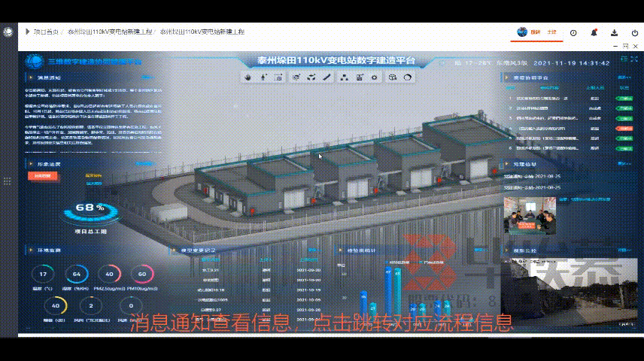This screenshot has width=644, height=361.
Task: Click the power logout icon
Action: 633,33
